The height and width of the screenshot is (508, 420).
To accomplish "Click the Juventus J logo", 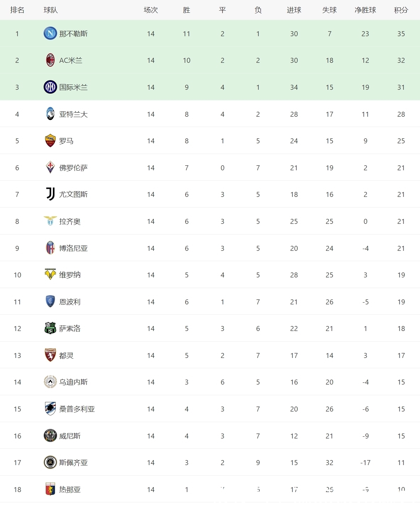I will pos(50,194).
